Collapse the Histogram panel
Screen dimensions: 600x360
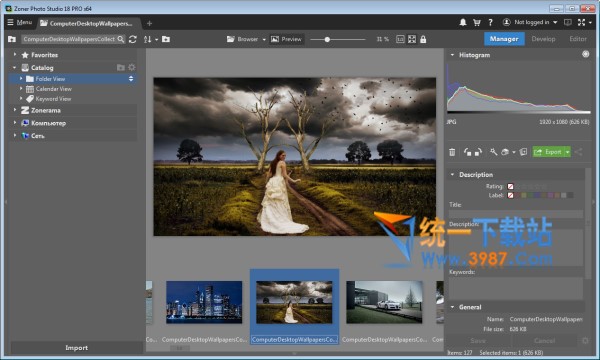(452, 55)
